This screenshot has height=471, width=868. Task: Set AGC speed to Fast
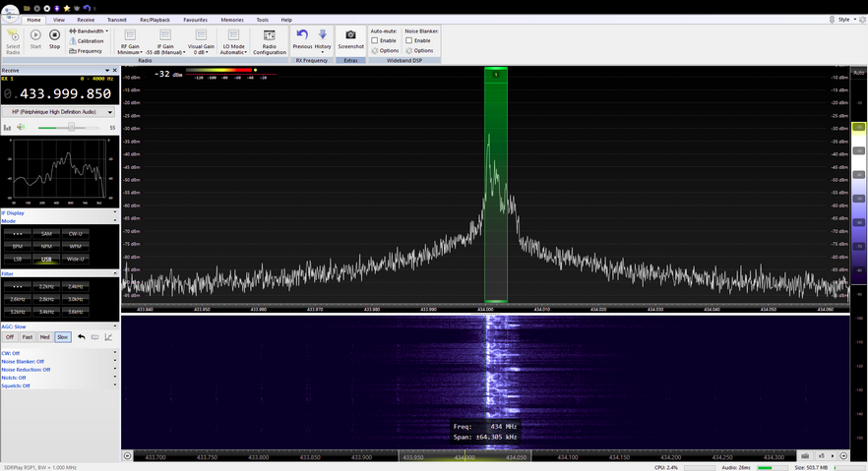click(x=28, y=337)
